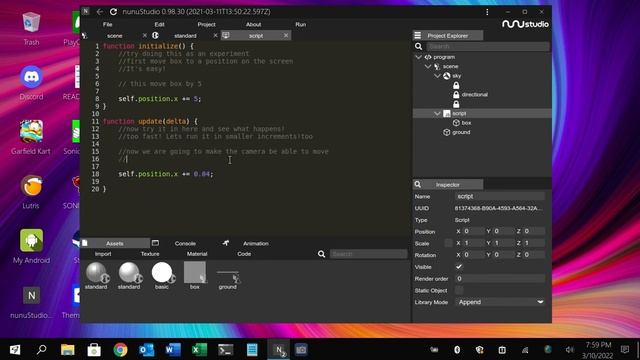Click the Scale Z value field
Image resolution: width=640 pixels, height=360 pixels.
pyautogui.click(x=534, y=243)
